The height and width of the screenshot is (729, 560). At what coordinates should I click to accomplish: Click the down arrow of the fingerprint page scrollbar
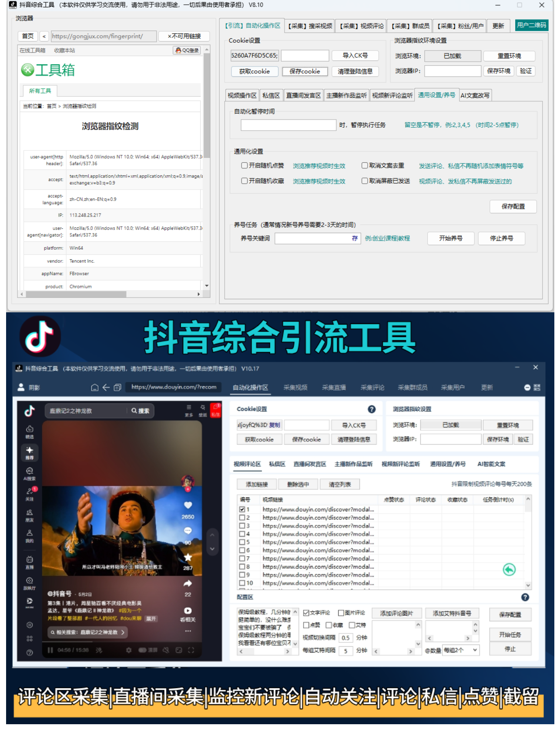pos(207,286)
